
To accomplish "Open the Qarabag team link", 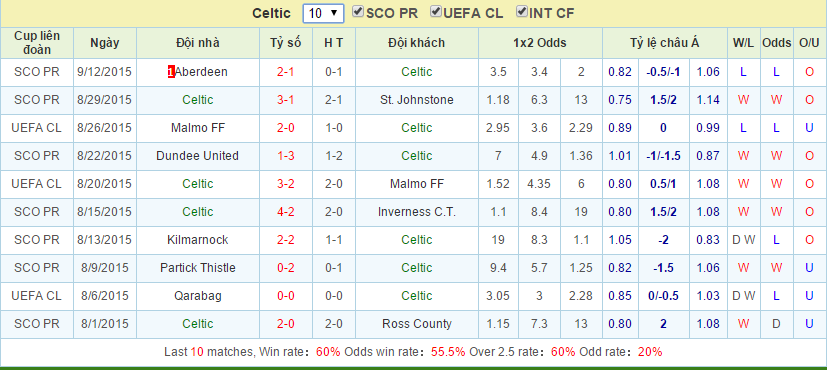I will (197, 296).
